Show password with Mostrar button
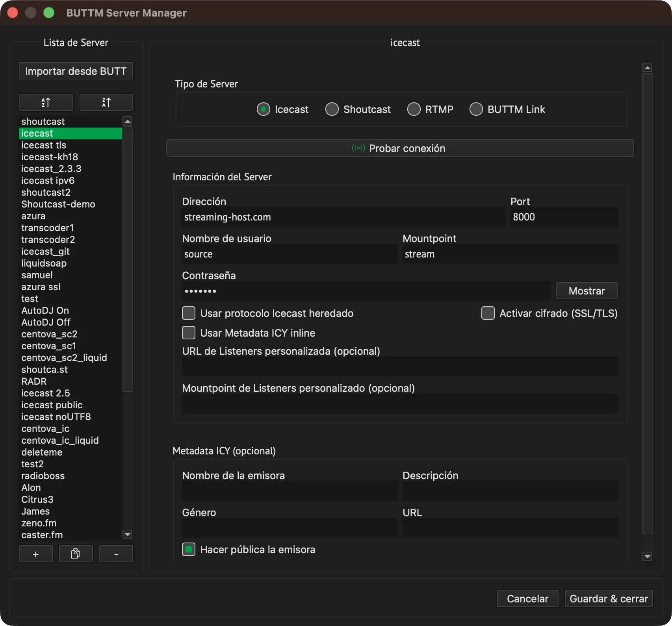This screenshot has width=672, height=626. [587, 291]
